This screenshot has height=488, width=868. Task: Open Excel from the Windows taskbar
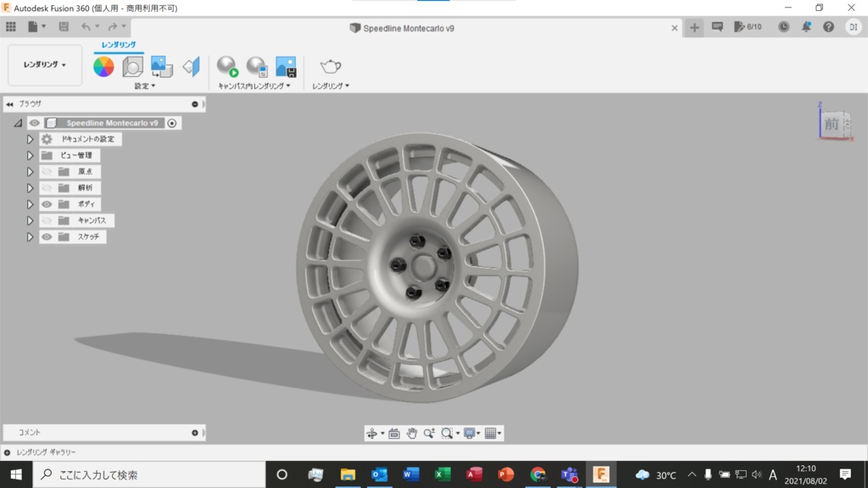[442, 474]
